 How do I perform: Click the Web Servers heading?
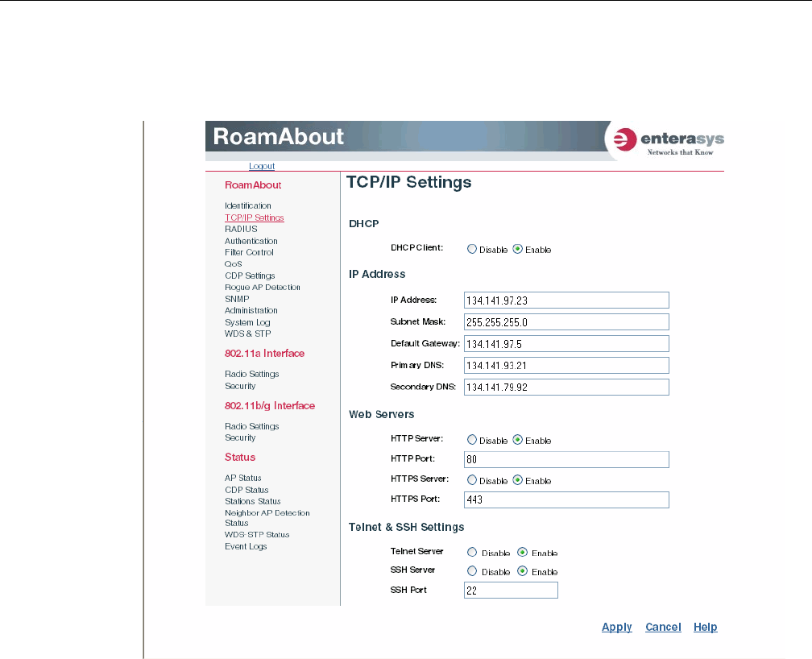382,414
